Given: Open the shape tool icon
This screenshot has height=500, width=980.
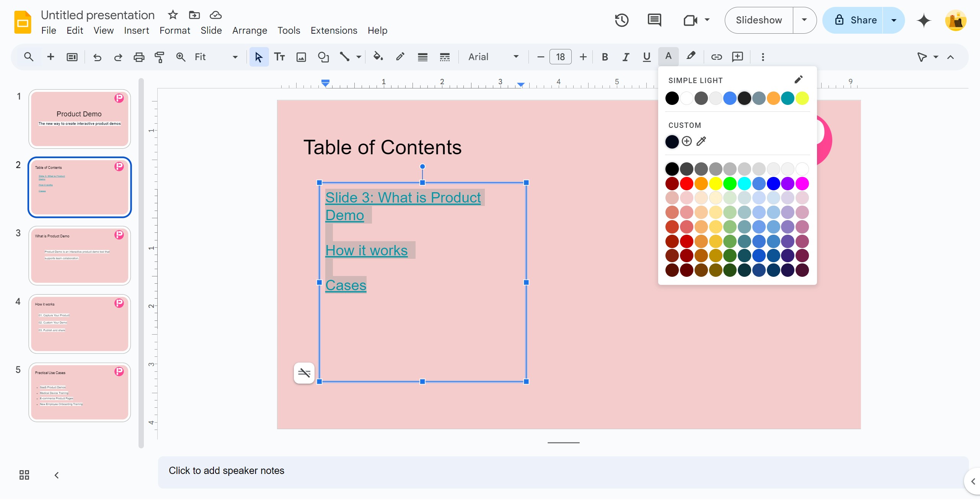Looking at the screenshot, I should [x=323, y=57].
